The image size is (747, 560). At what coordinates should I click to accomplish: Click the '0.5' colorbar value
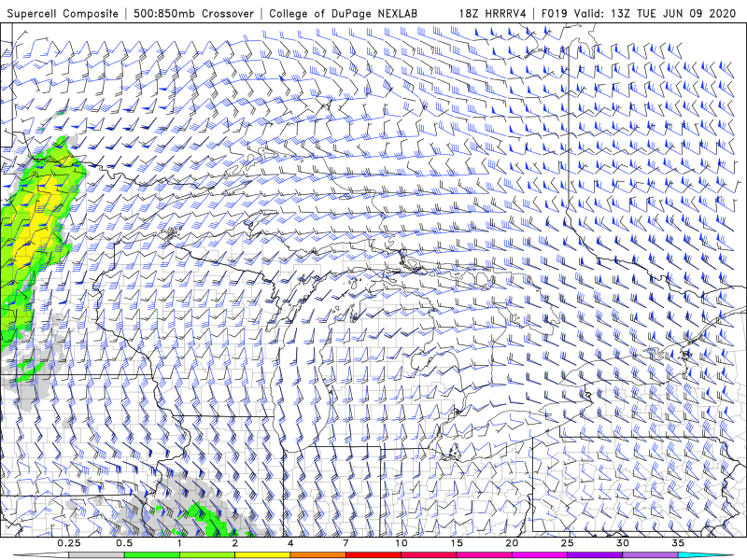tap(124, 543)
